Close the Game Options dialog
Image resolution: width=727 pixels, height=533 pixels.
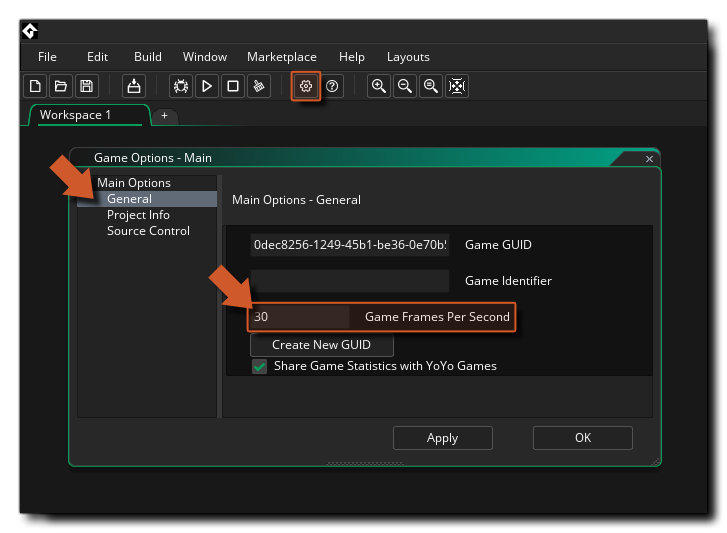point(649,159)
